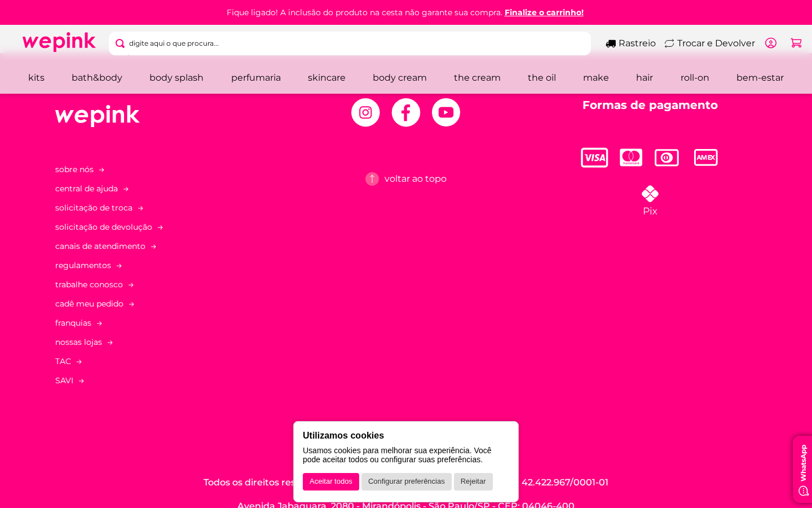Open the body cream menu
Viewport: 812px width, 508px height.
pyautogui.click(x=400, y=78)
